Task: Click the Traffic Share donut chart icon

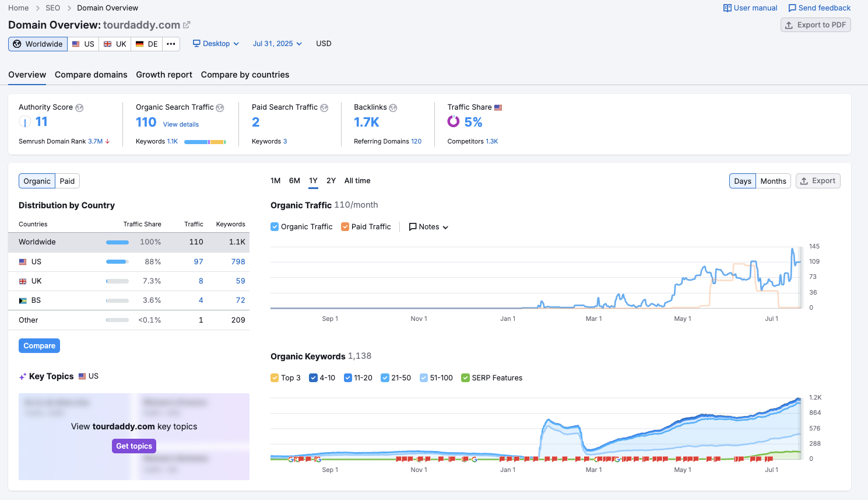Action: click(453, 121)
